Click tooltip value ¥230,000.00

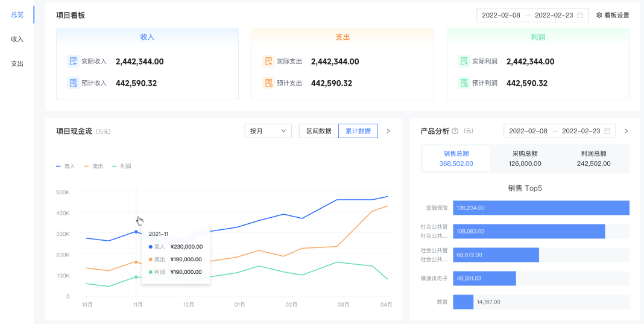tap(186, 247)
